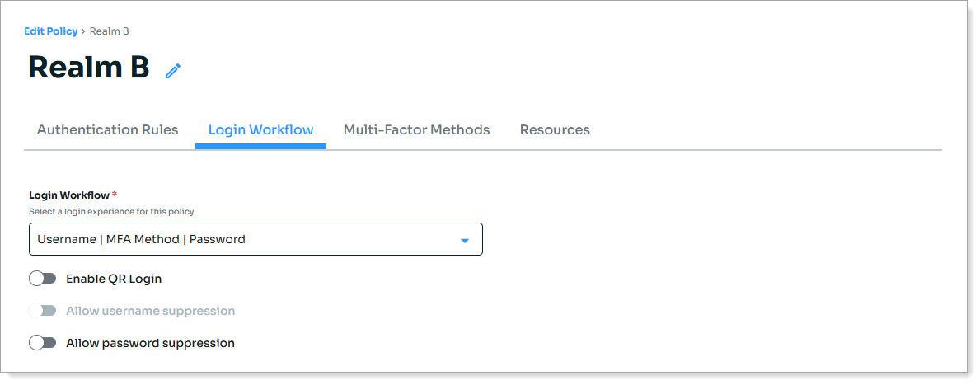This screenshot has height=385, width=980.
Task: Toggle the Enable QR Login switch
Action: pyautogui.click(x=42, y=279)
